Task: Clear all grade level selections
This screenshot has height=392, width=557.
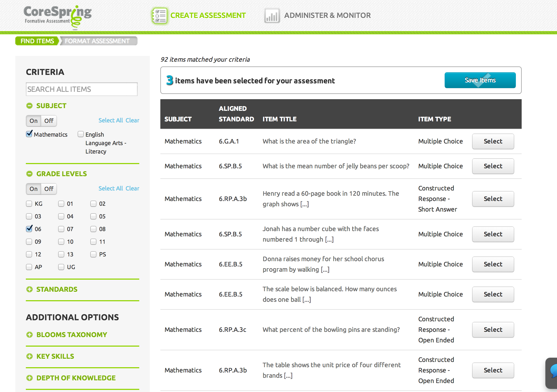Action: point(132,188)
